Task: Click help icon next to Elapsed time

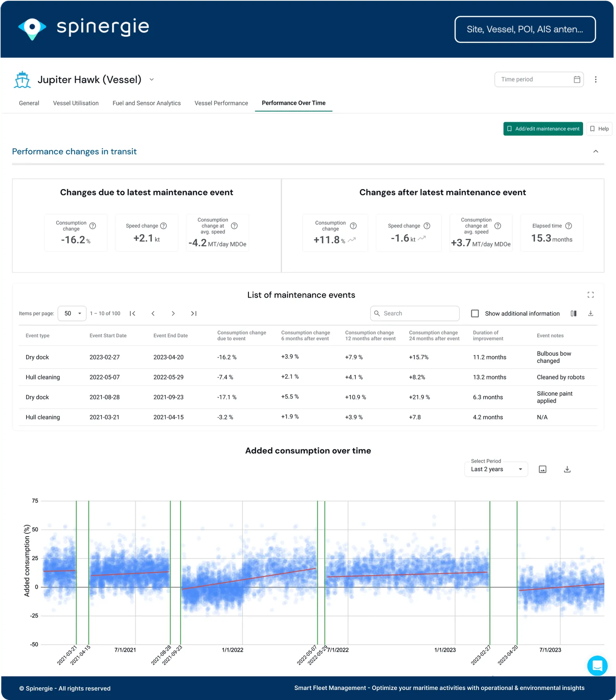Action: pyautogui.click(x=569, y=226)
